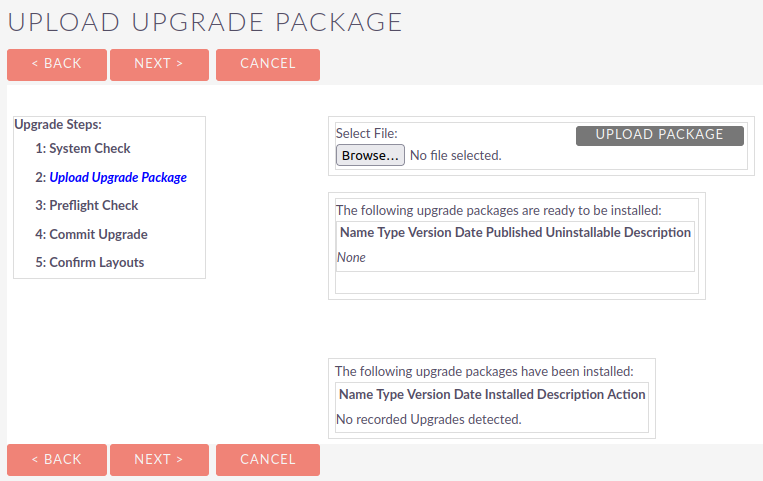Click the bottom Next button
The image size is (763, 481).
click(159, 460)
